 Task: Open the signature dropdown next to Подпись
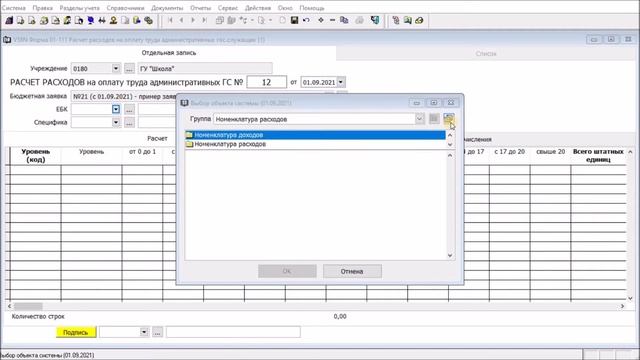(x=144, y=332)
